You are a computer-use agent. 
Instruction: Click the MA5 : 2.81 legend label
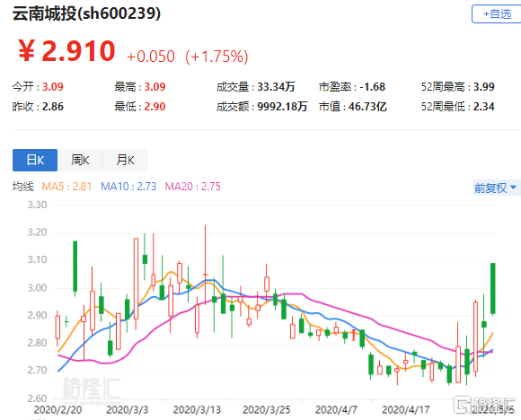pos(66,187)
